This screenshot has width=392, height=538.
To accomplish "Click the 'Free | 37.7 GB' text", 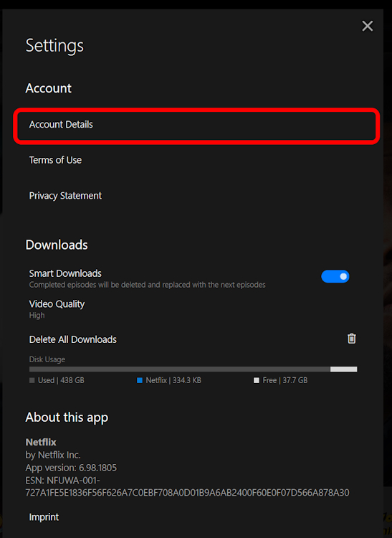I will click(285, 380).
